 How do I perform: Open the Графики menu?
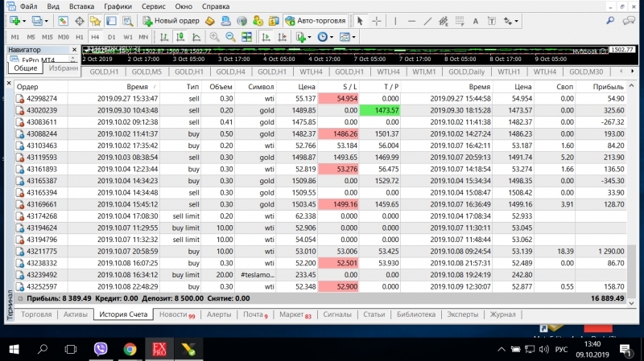point(118,6)
